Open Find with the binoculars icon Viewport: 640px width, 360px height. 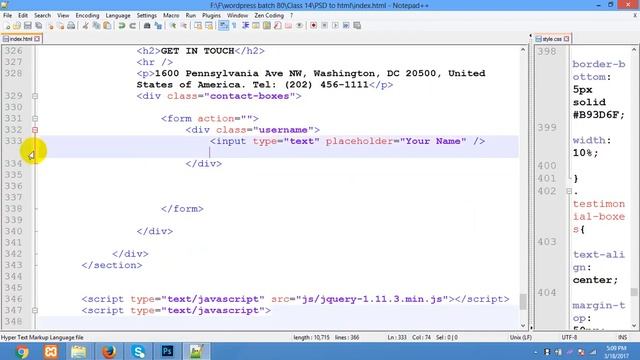[x=147, y=26]
